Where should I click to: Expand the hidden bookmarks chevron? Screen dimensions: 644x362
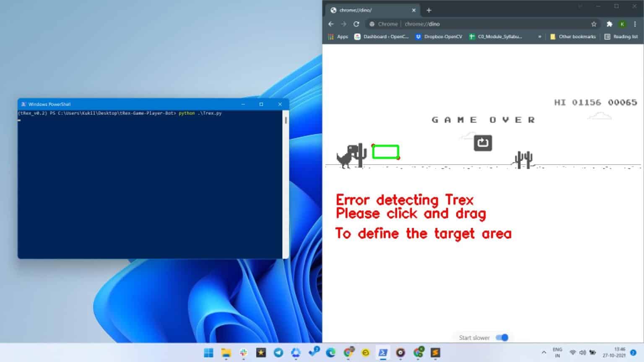[540, 37]
